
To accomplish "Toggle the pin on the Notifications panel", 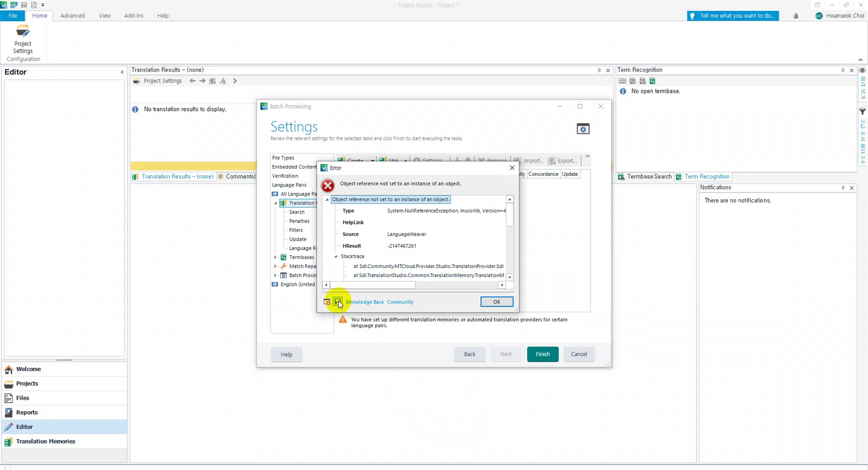I will (x=842, y=188).
